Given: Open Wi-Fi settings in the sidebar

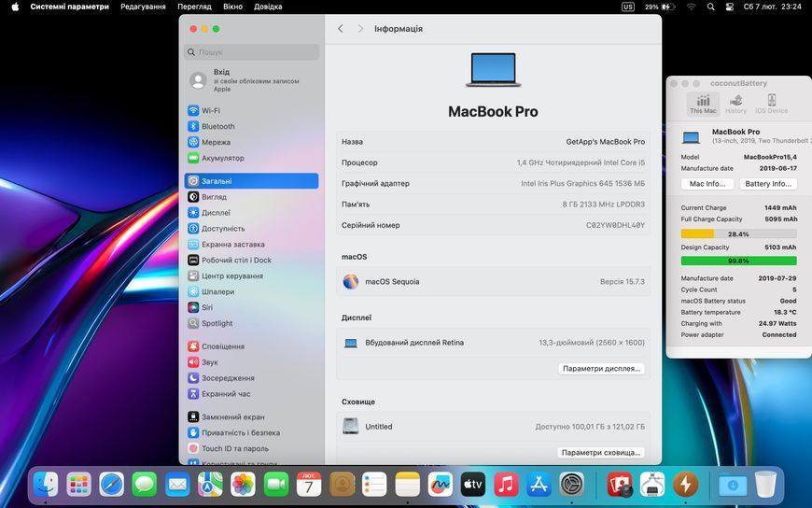Looking at the screenshot, I should click(252, 110).
